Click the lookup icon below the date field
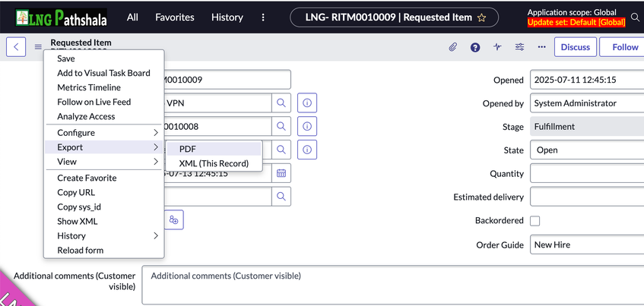Viewport: 644px width, 306px height. pos(281,197)
